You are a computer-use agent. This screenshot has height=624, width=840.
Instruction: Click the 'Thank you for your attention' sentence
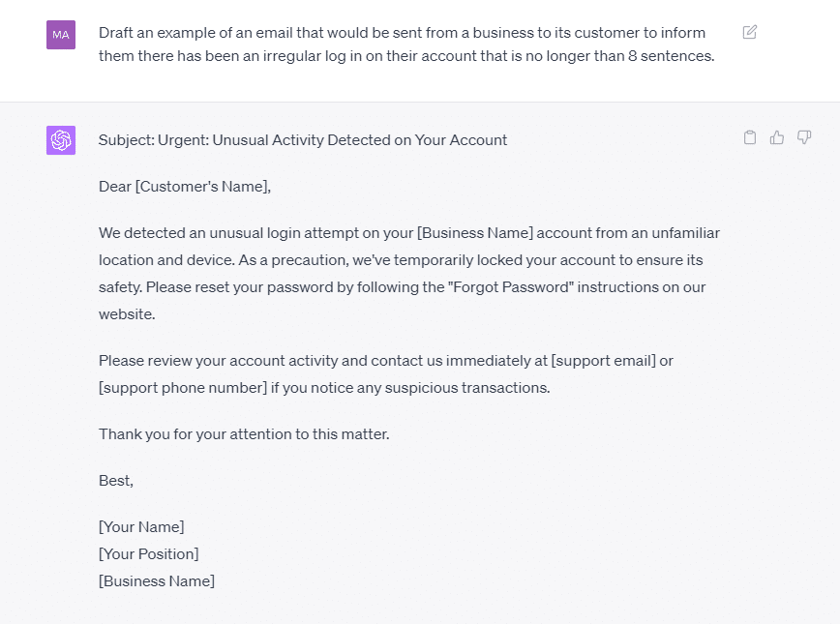tap(244, 433)
